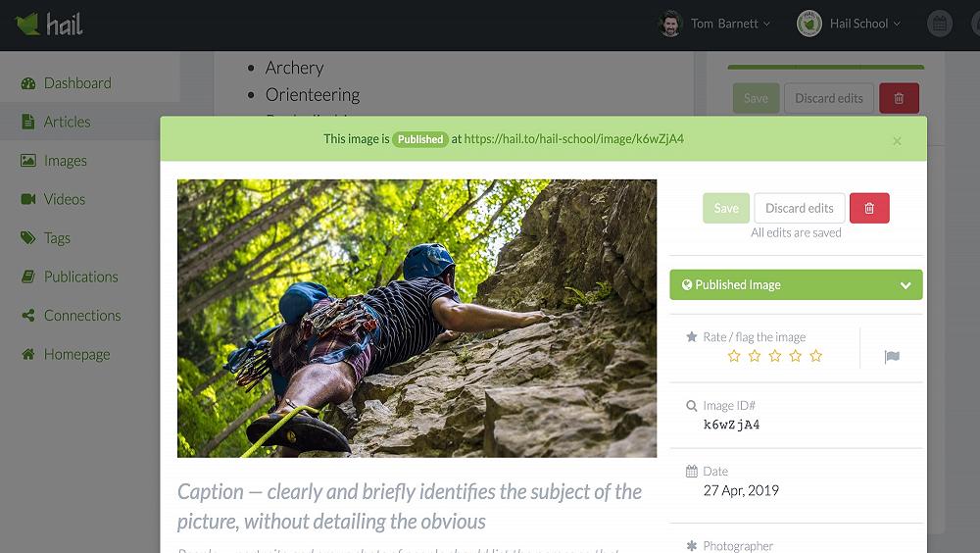Close the published notification banner
Viewport: 980px width, 553px height.
pyautogui.click(x=897, y=141)
